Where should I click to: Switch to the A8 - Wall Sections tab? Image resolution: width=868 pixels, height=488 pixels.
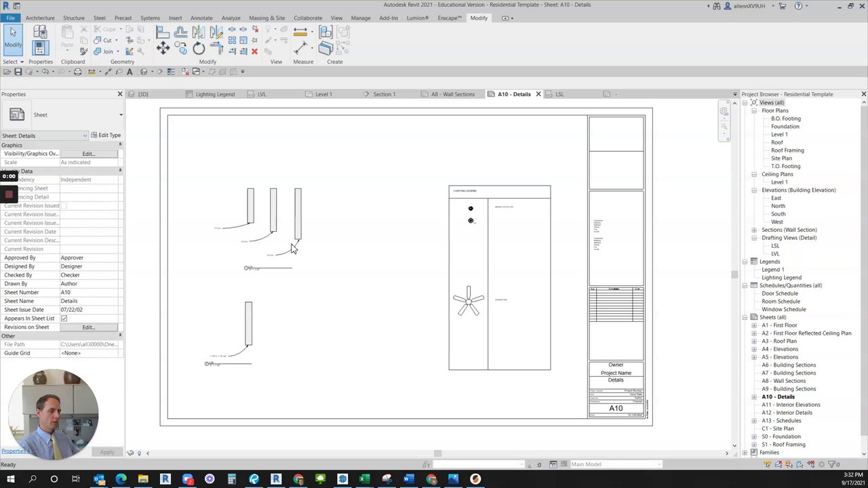pos(452,94)
